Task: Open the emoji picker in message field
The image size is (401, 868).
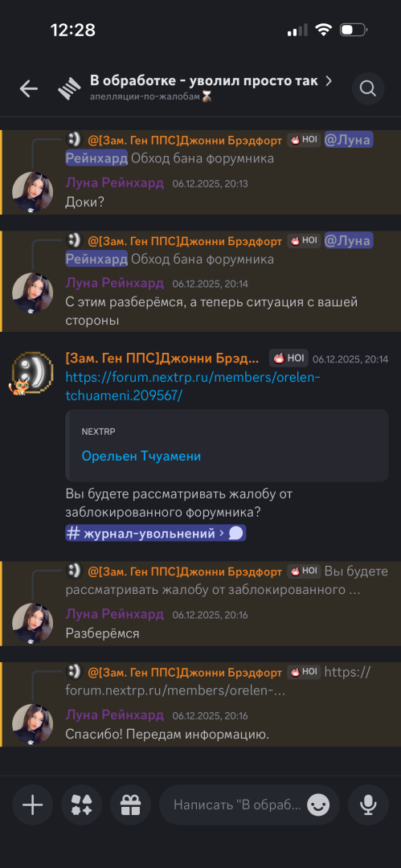Action: coord(318,805)
